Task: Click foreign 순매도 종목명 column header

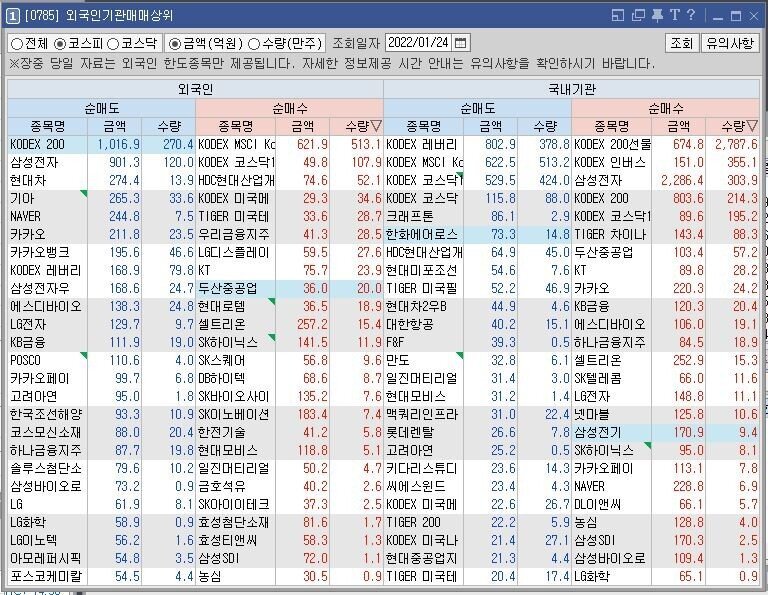Action: point(48,126)
